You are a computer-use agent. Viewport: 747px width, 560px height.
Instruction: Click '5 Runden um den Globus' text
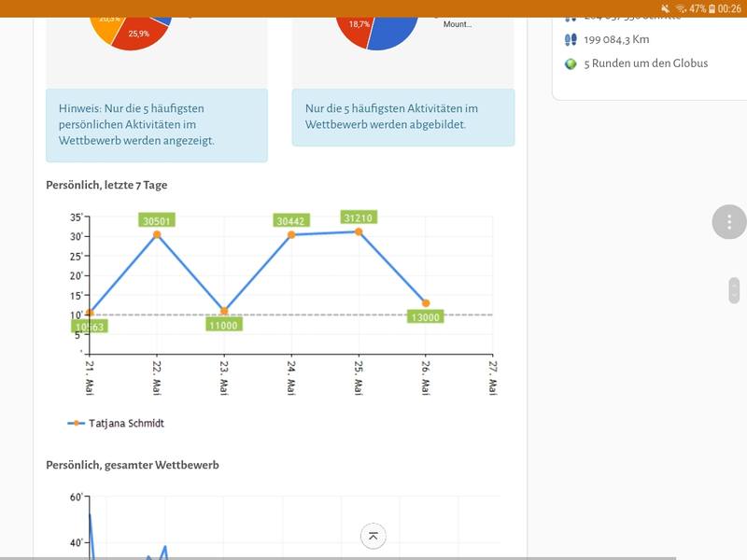click(646, 63)
